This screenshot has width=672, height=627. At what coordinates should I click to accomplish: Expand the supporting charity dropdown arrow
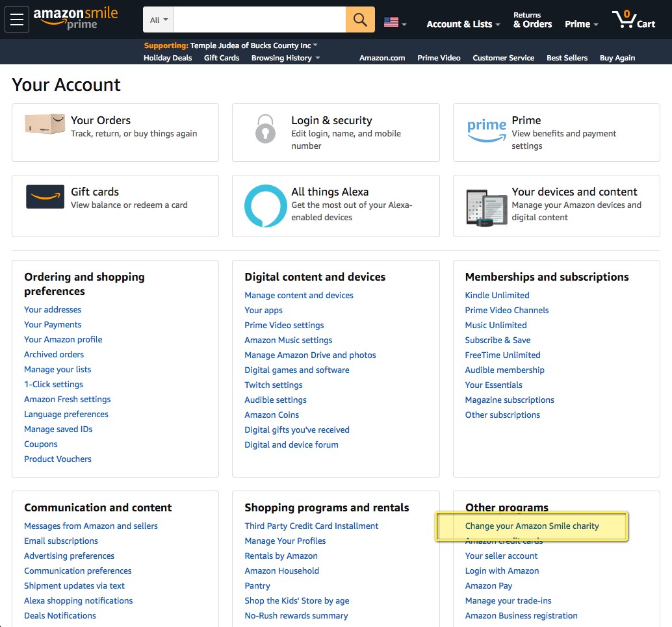click(x=315, y=45)
